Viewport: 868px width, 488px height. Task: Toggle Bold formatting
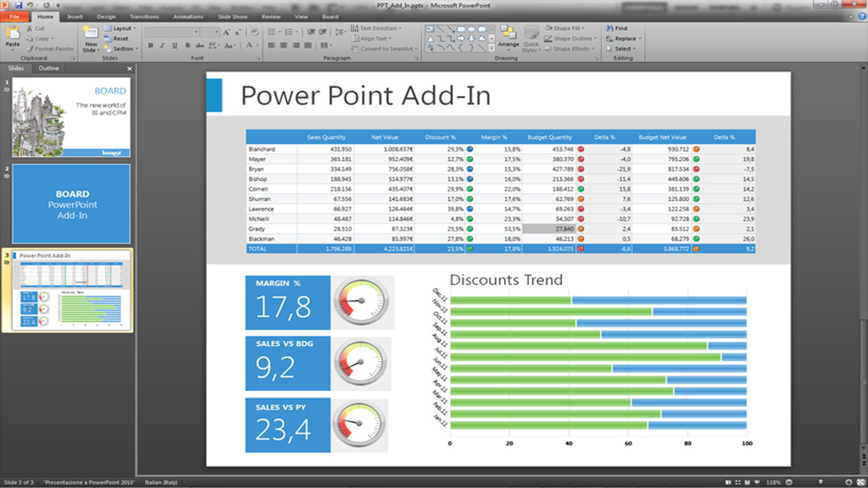point(150,46)
